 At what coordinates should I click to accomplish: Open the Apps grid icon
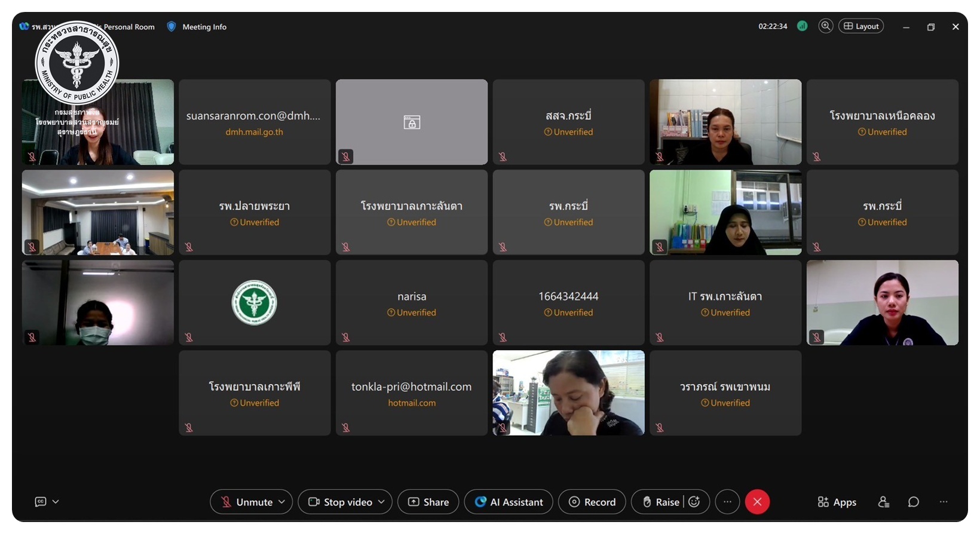click(837, 502)
